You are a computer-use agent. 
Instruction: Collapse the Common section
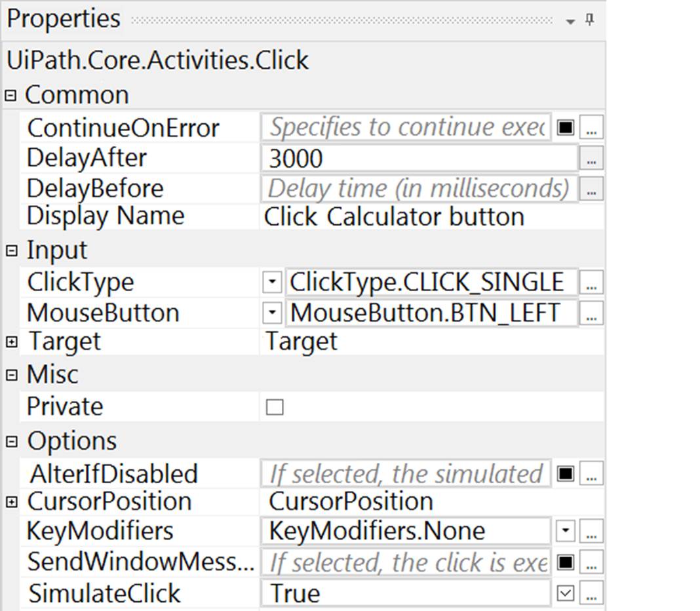pyautogui.click(x=10, y=94)
